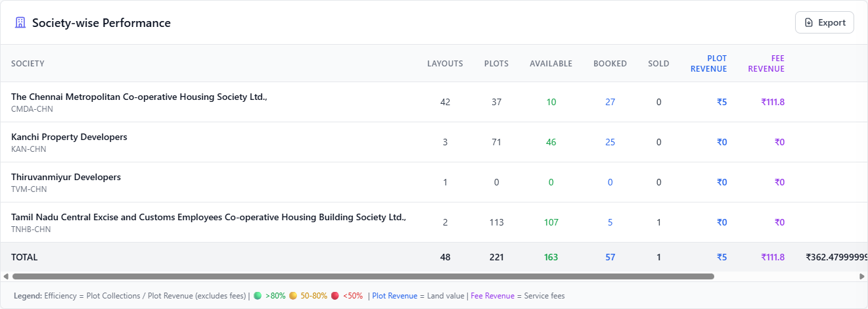Image resolution: width=868 pixels, height=309 pixels.
Task: Click ₹111.8 fee revenue in TOTAL row
Action: pyautogui.click(x=773, y=257)
